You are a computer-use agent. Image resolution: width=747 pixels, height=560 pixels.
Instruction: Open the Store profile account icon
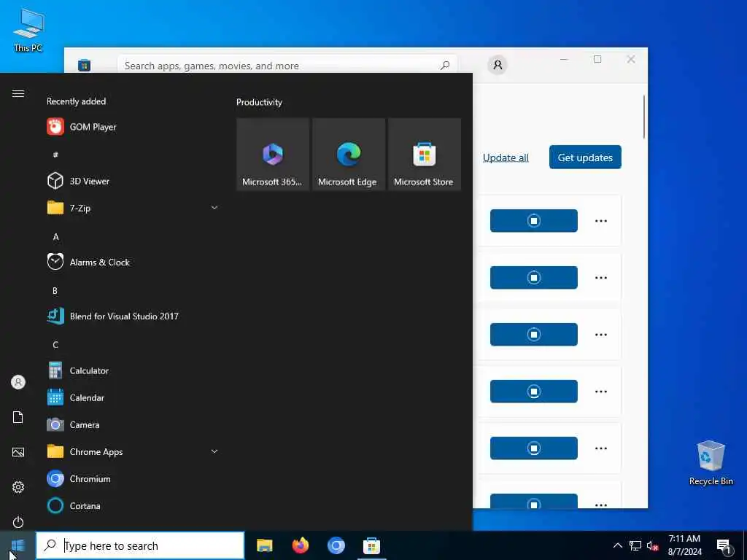pos(498,65)
